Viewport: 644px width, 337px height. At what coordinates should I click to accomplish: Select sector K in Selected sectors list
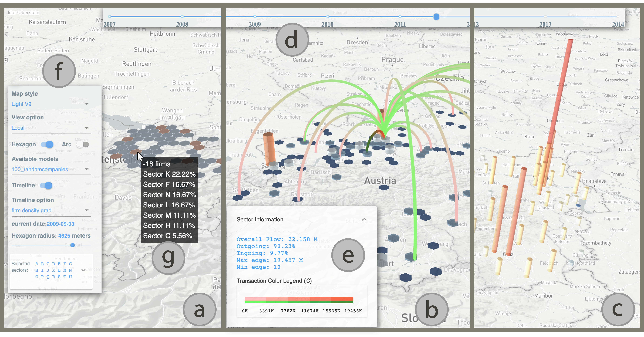(x=53, y=270)
